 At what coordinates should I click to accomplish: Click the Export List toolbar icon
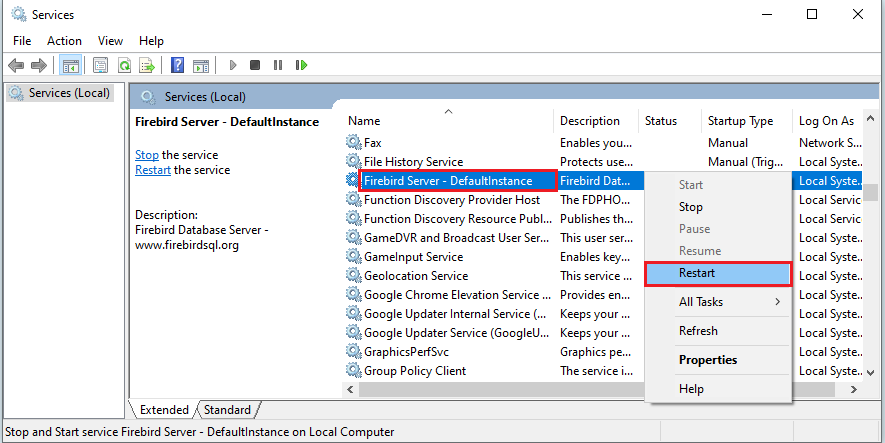pyautogui.click(x=146, y=65)
